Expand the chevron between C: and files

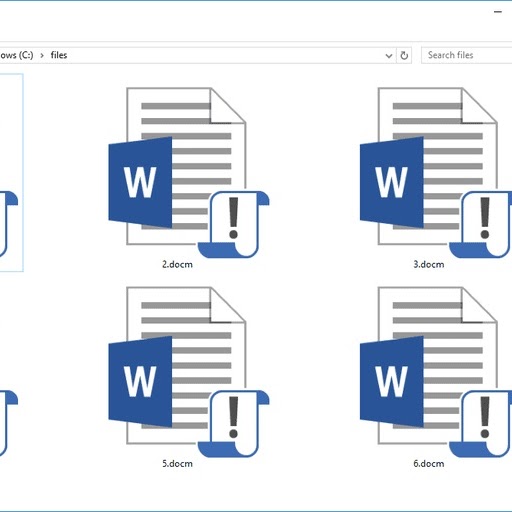[42, 55]
